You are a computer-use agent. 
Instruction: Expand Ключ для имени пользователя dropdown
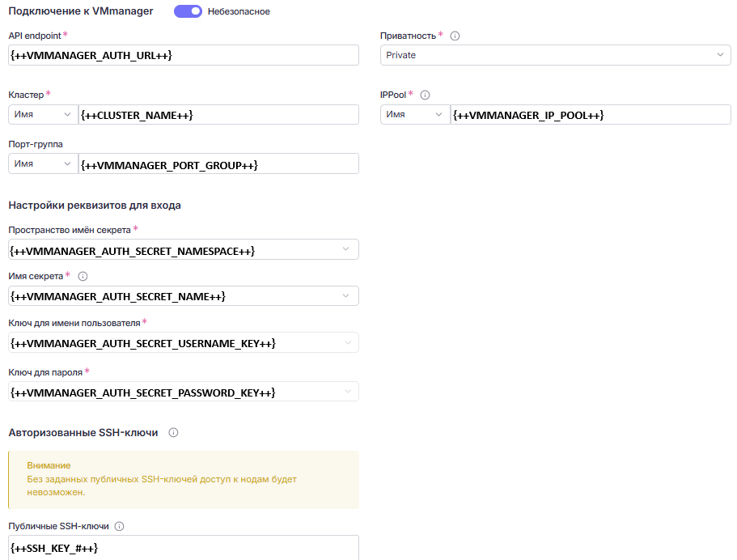[184, 343]
